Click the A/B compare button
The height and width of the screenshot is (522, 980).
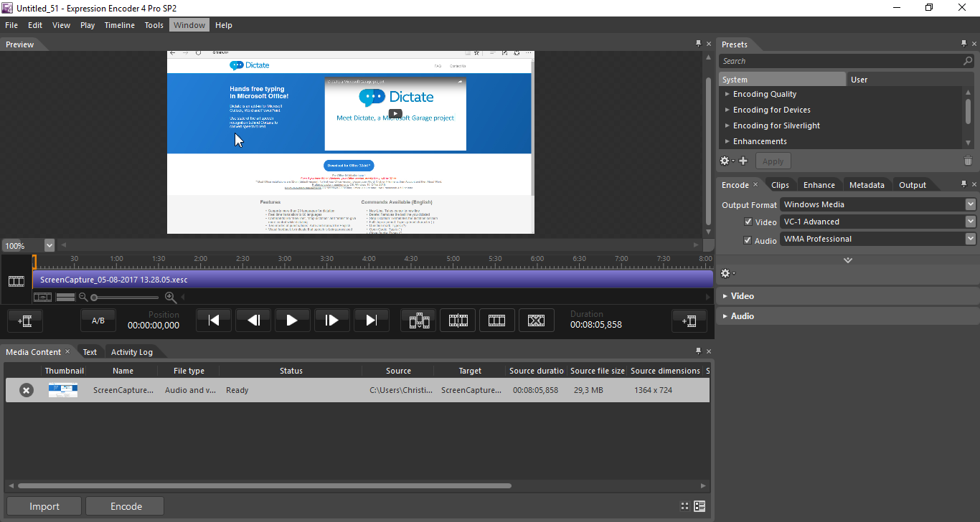click(98, 321)
